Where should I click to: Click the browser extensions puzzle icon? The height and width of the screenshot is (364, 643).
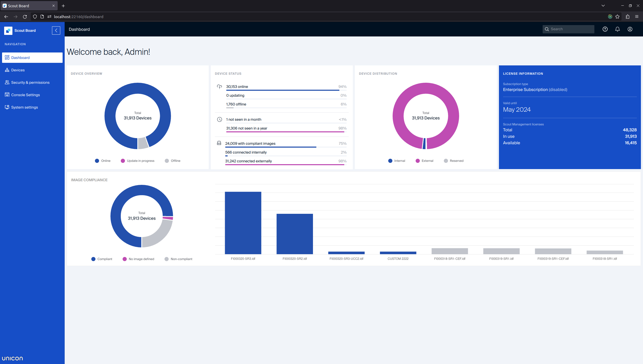[x=627, y=17]
